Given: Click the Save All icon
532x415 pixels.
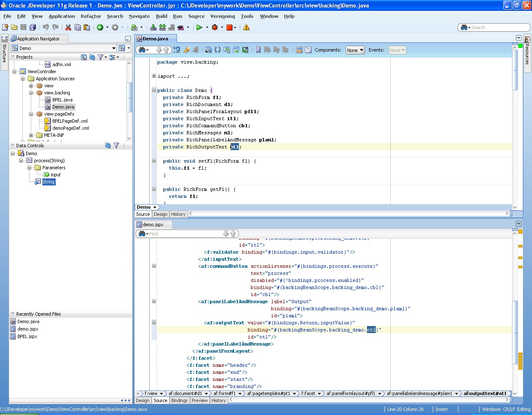Looking at the screenshot, I should [x=32, y=27].
